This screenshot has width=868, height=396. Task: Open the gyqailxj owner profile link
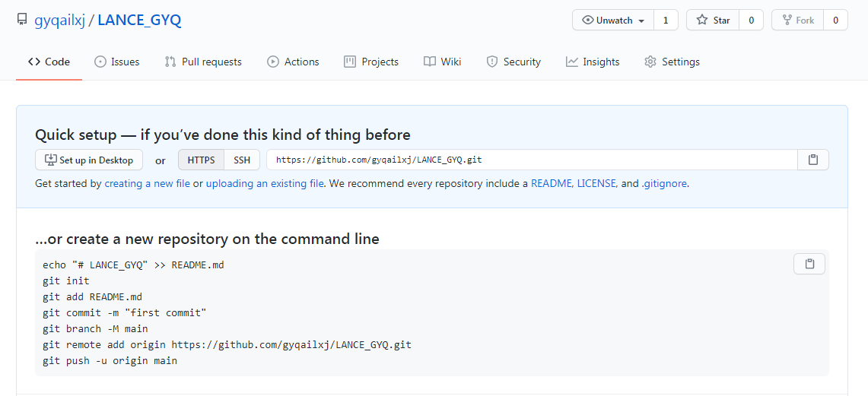(x=60, y=21)
